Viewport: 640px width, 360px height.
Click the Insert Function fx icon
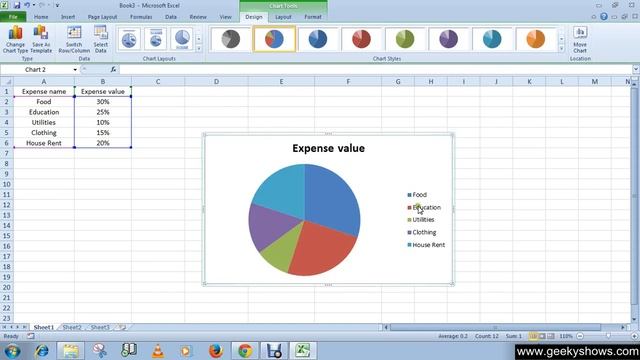click(113, 70)
